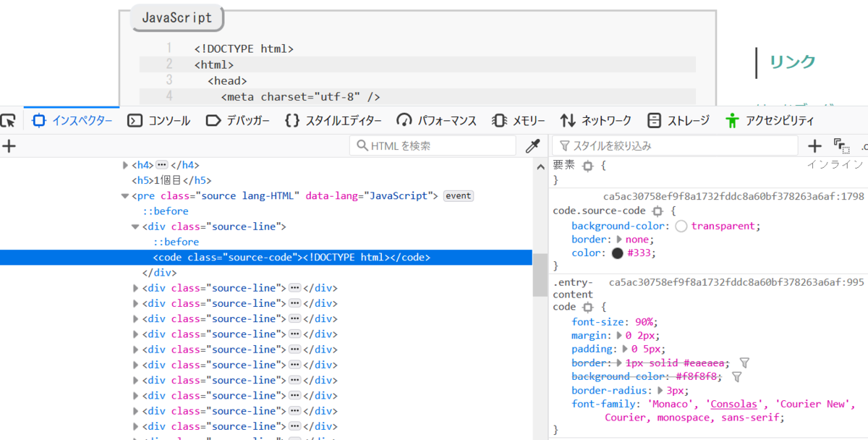Click the ellipsis badge in the h4 row
Image resolution: width=868 pixels, height=440 pixels.
click(162, 165)
